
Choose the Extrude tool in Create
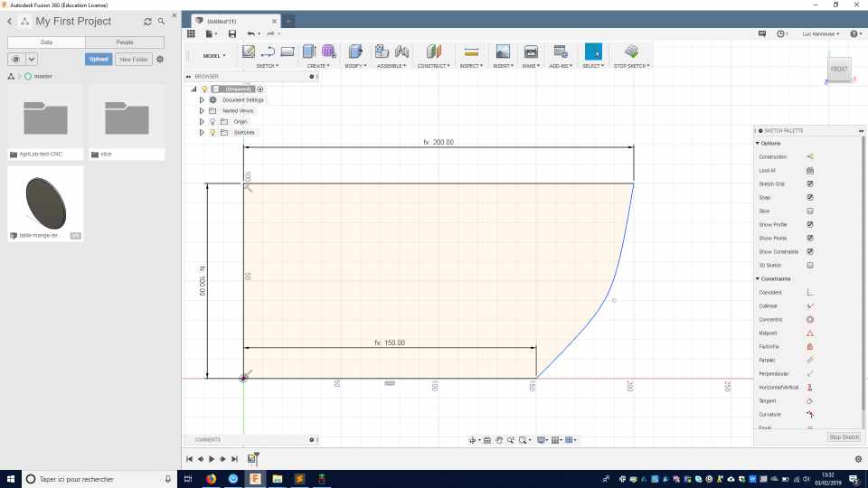click(x=309, y=52)
